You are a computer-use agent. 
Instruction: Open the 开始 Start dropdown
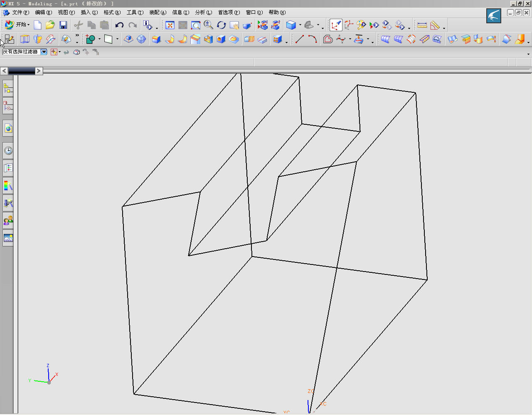[x=17, y=25]
